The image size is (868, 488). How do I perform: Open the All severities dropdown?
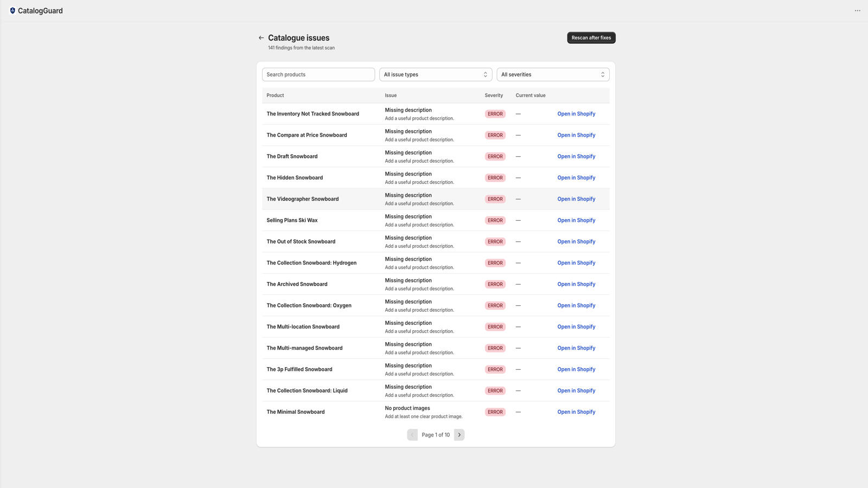553,74
